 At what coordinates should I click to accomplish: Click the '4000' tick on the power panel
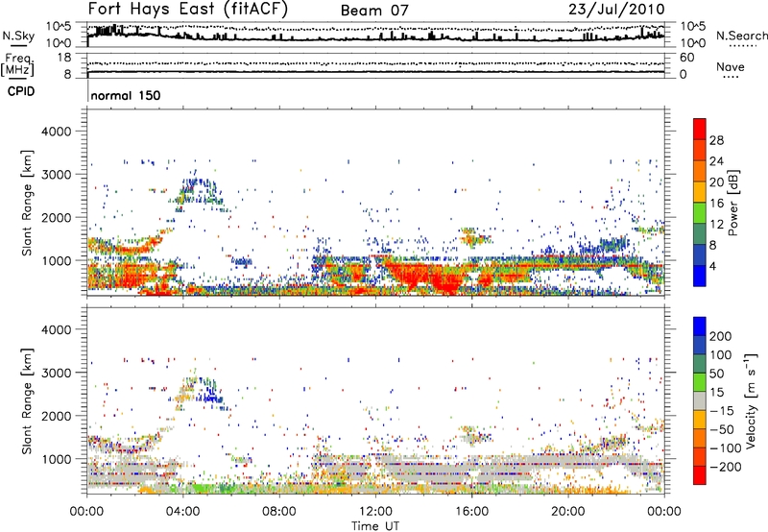56,132
